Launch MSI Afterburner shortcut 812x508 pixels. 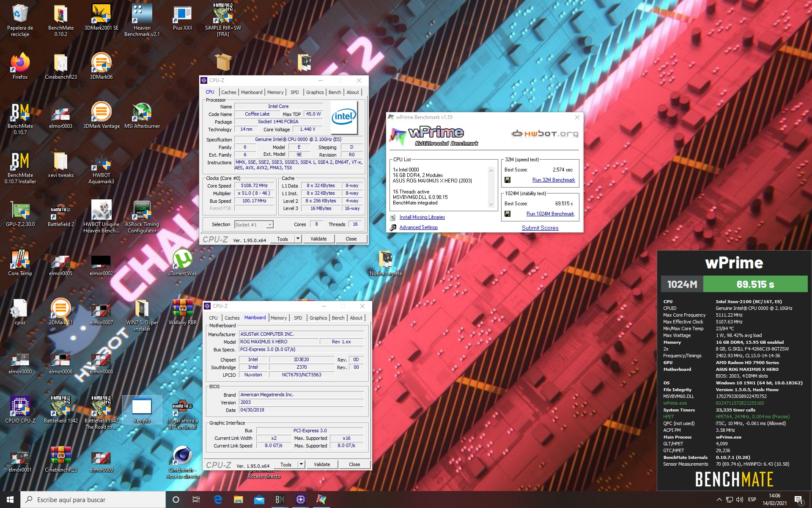tap(142, 115)
